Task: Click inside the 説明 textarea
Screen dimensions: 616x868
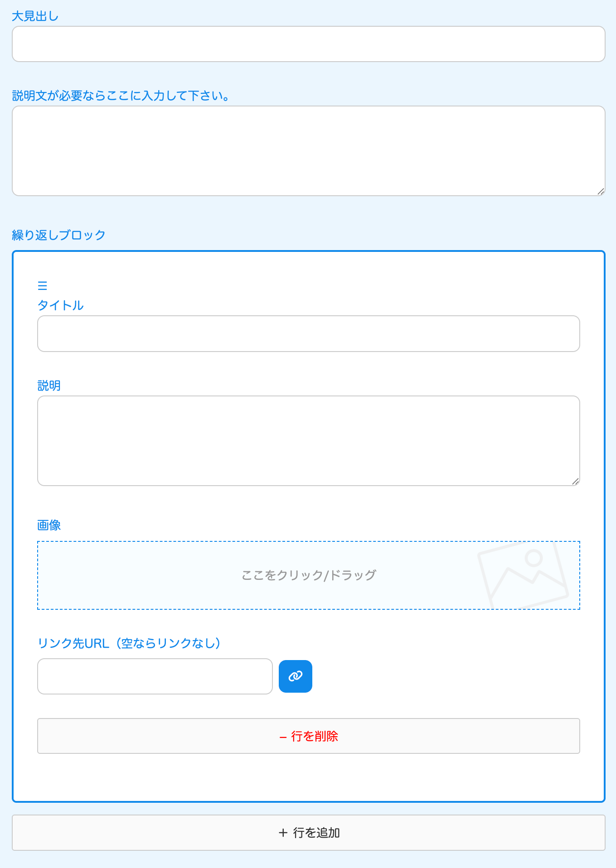Action: pos(309,441)
